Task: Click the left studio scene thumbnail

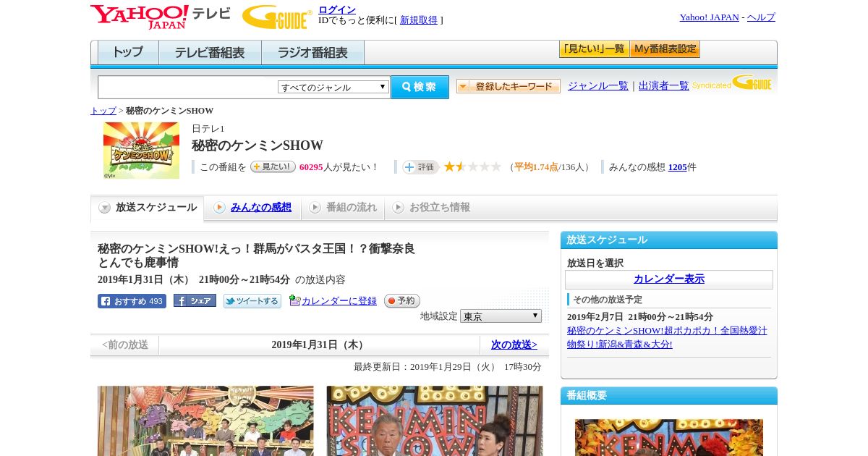Action: (x=205, y=421)
